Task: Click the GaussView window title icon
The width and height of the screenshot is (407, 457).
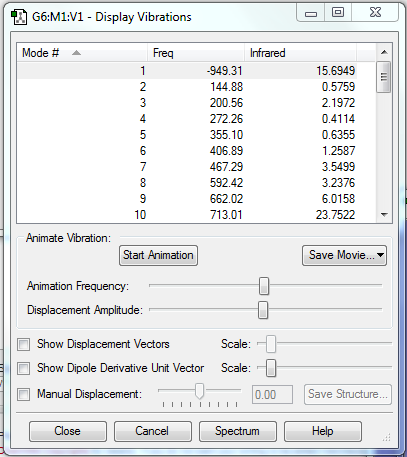Action: (x=19, y=17)
